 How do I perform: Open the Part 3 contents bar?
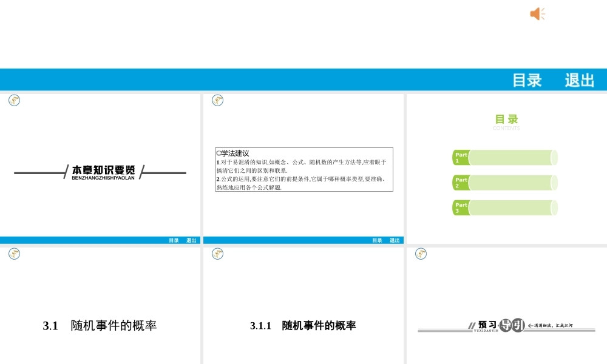click(505, 207)
